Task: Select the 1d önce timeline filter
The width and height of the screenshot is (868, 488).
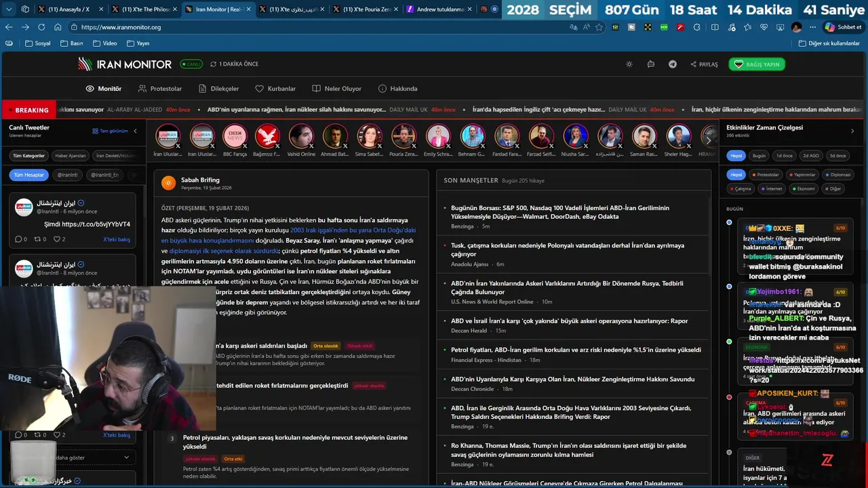Action: point(784,156)
